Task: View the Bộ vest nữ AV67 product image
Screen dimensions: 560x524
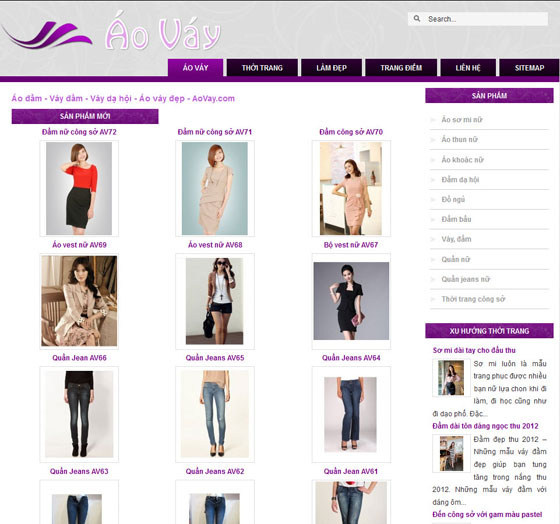Action: point(351,301)
